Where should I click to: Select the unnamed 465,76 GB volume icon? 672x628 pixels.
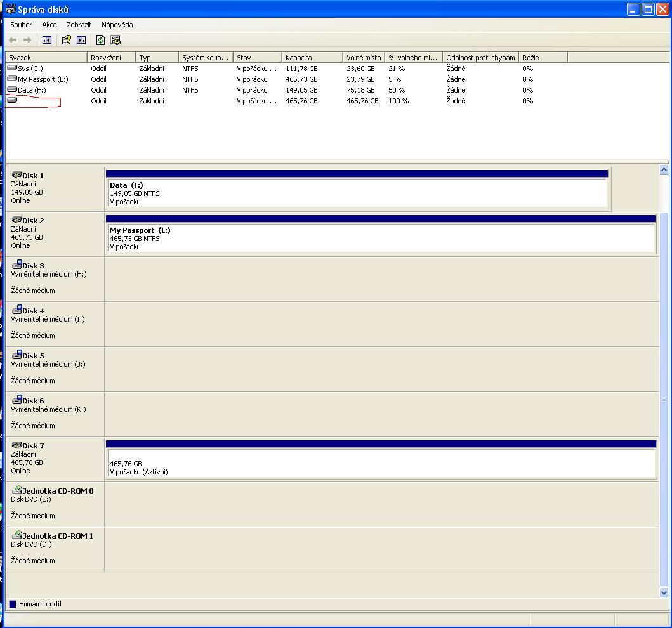click(12, 101)
